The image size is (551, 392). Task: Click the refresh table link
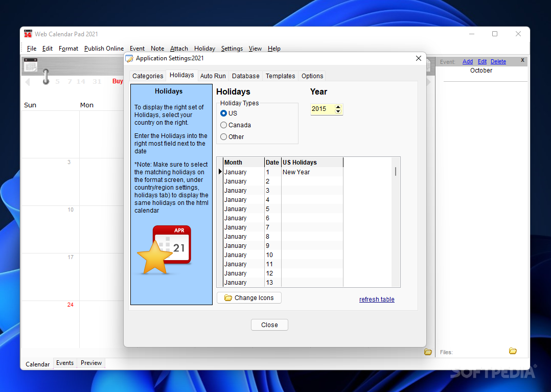click(377, 299)
